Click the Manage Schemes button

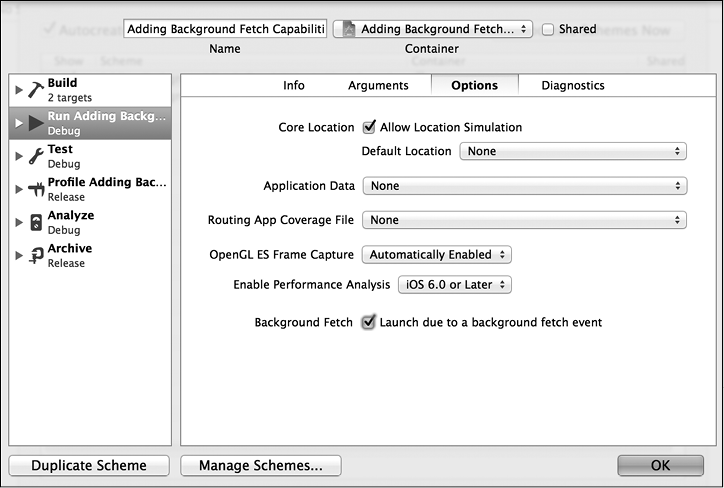[x=260, y=465]
